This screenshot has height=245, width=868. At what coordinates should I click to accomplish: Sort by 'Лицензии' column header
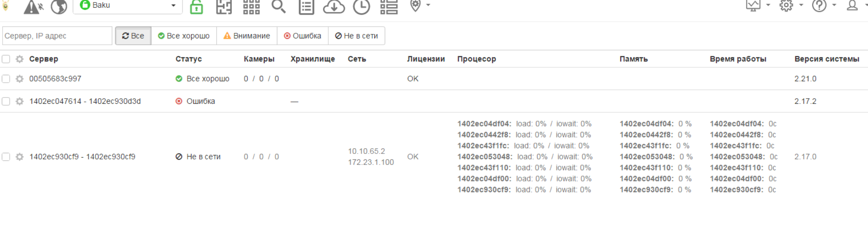[x=426, y=59]
